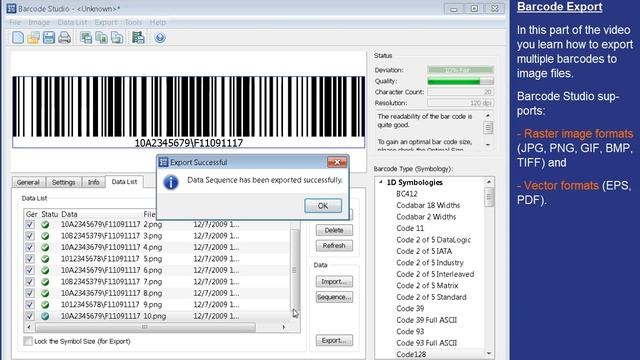640x360 pixels.
Task: Select Code 2 of 5 Interleaved symbology
Action: [435, 274]
